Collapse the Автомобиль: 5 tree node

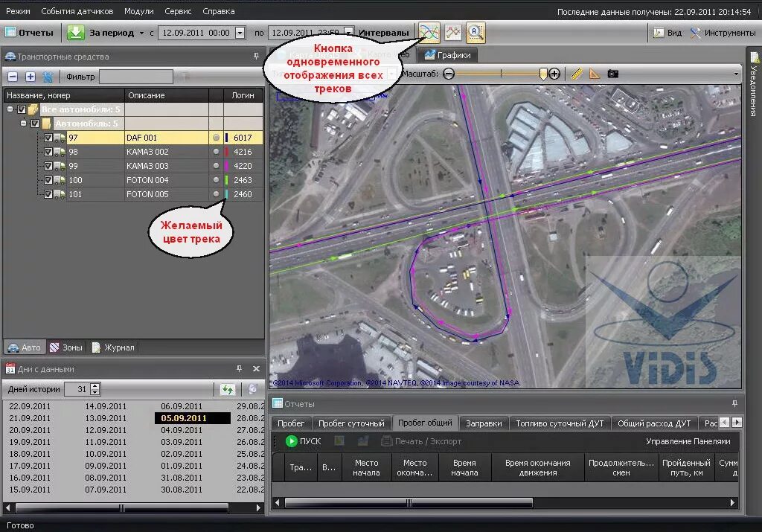[x=23, y=124]
